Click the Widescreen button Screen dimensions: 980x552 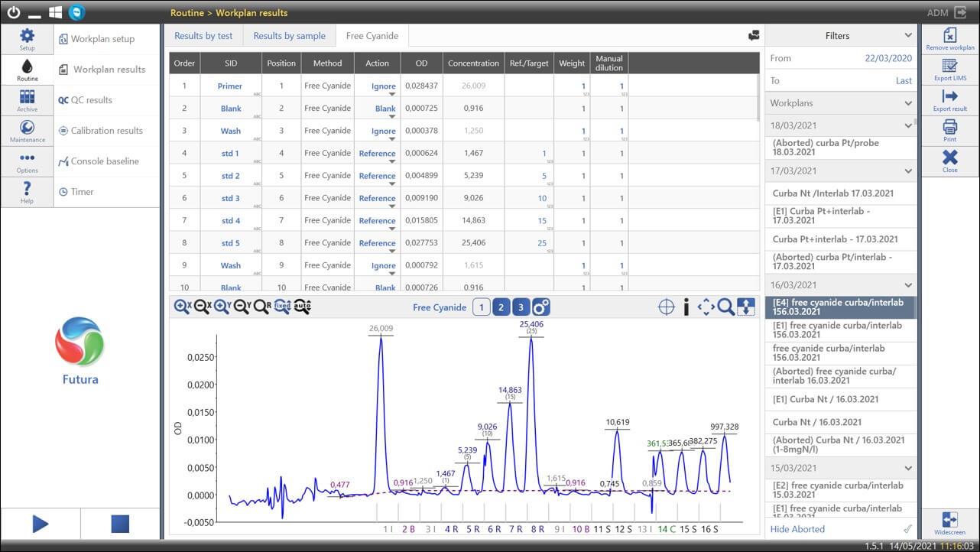tap(950, 524)
